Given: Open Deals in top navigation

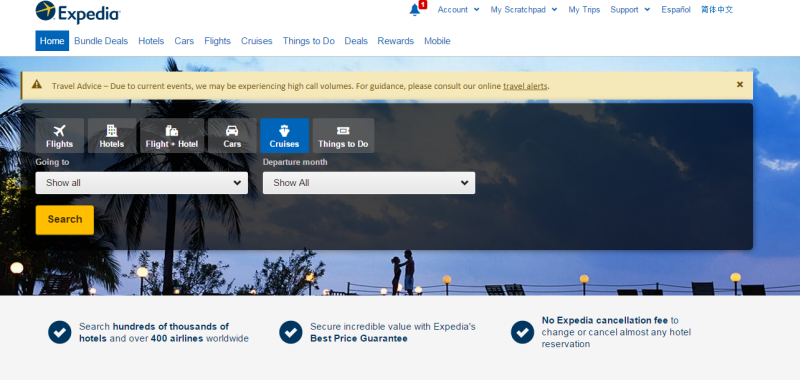Looking at the screenshot, I should (x=356, y=41).
